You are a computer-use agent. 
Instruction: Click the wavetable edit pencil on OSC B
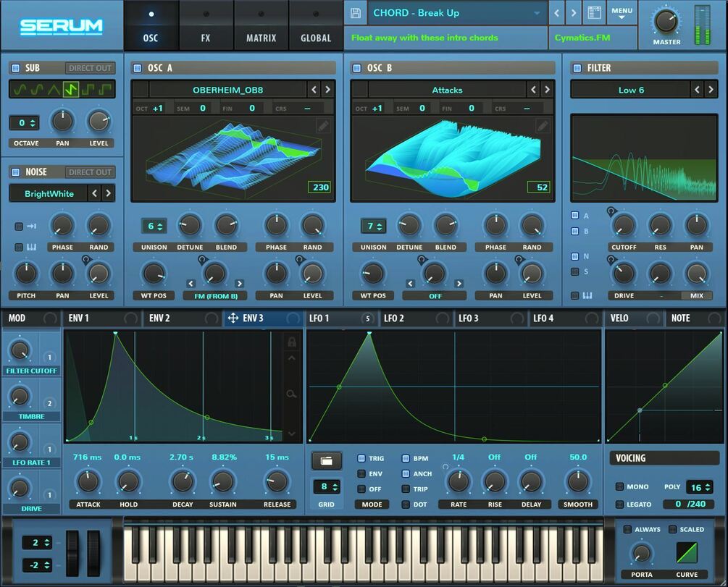click(x=543, y=125)
